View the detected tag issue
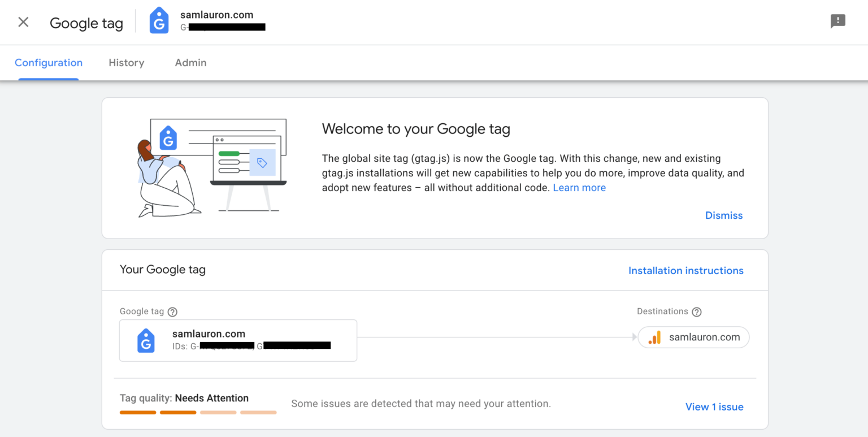868x437 pixels. pyautogui.click(x=714, y=406)
